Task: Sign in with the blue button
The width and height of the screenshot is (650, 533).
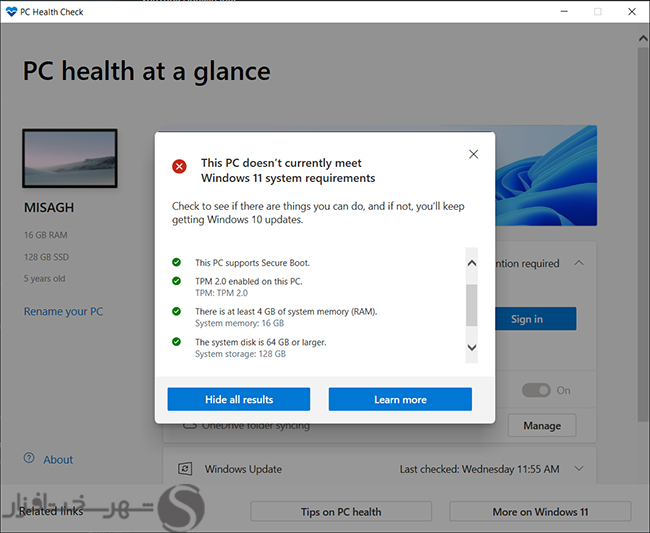Action: [535, 319]
